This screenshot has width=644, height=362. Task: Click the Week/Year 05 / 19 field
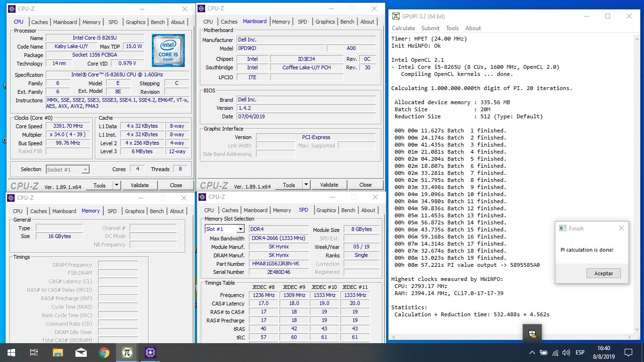click(x=362, y=247)
